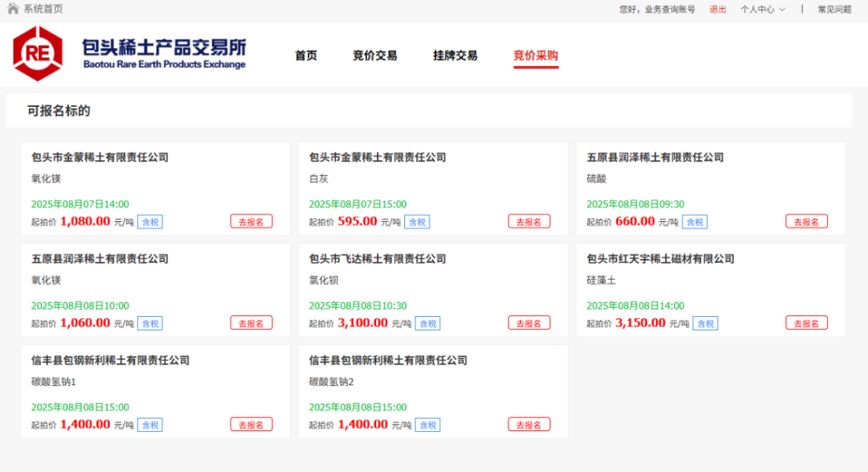
Task: Open the 常见问题 link
Action: click(x=834, y=10)
